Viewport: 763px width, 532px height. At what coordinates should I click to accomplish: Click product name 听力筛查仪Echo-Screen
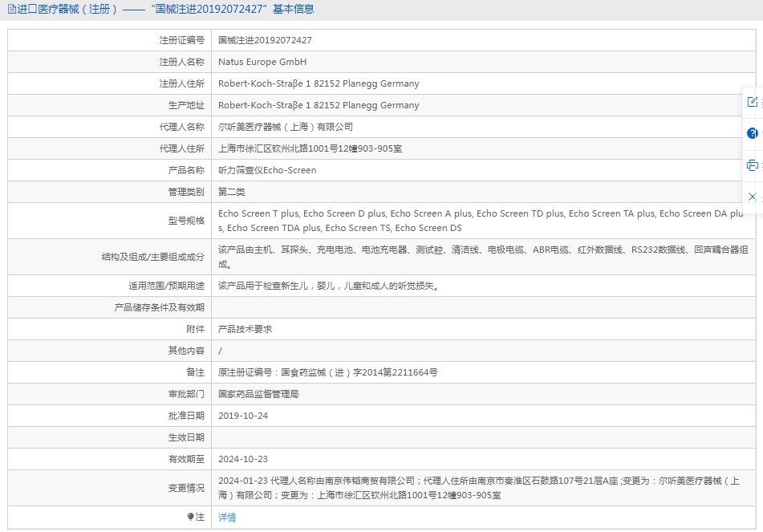pos(267,170)
